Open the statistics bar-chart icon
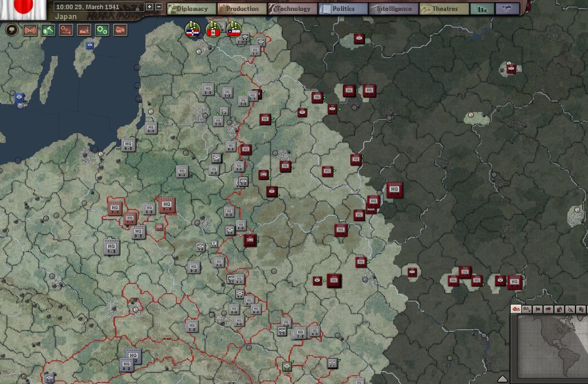The image size is (588, 384). point(482,9)
